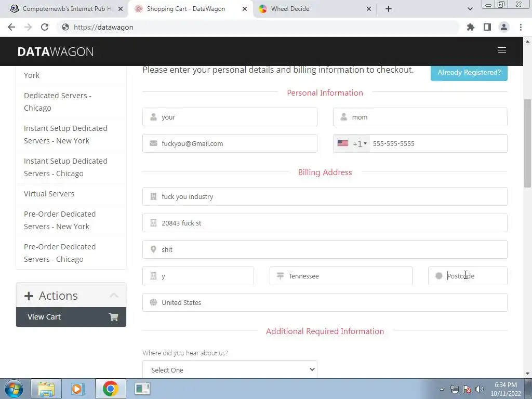The height and width of the screenshot is (399, 532).
Task: Click the Chrome back arrow
Action: 11,27
